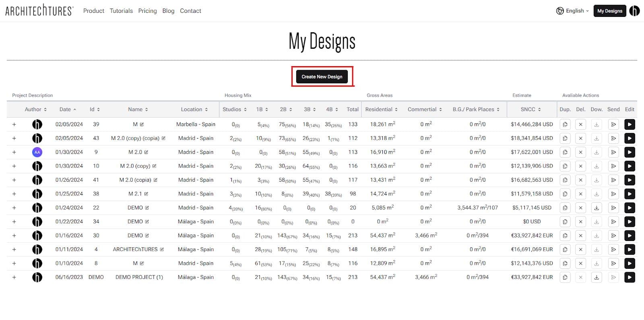Screen dimensions: 644x320
Task: Sort designs by SNCC estimate
Action: point(530,109)
